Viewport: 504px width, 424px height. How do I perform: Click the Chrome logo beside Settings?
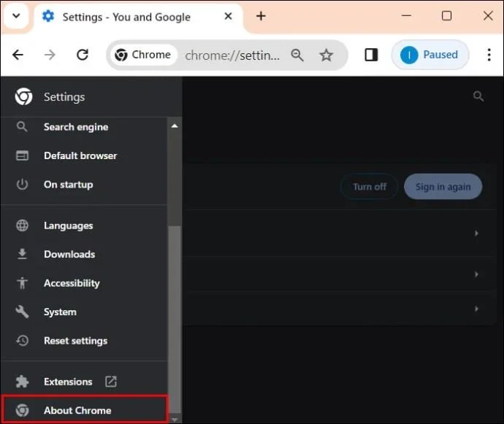23,96
